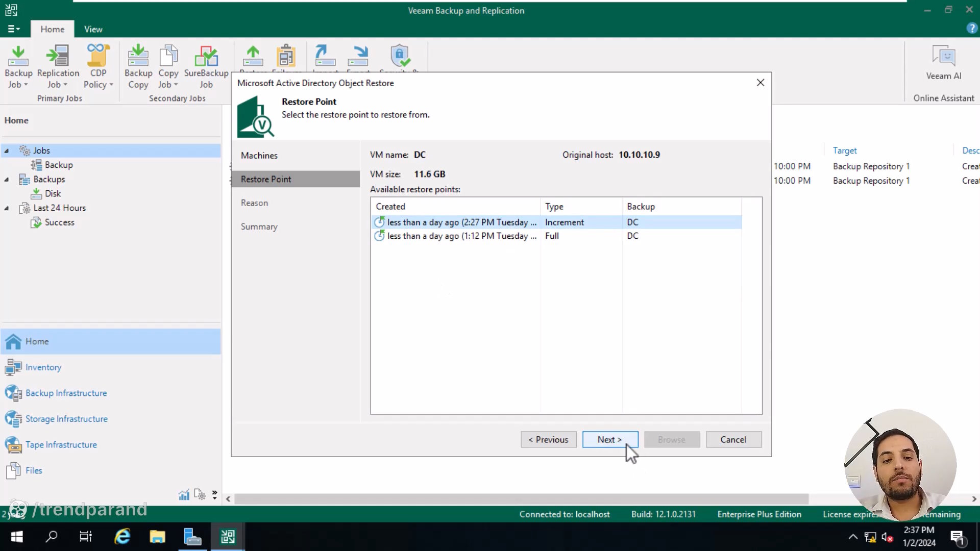Go to the Summary wizard step
980x551 pixels.
(259, 227)
